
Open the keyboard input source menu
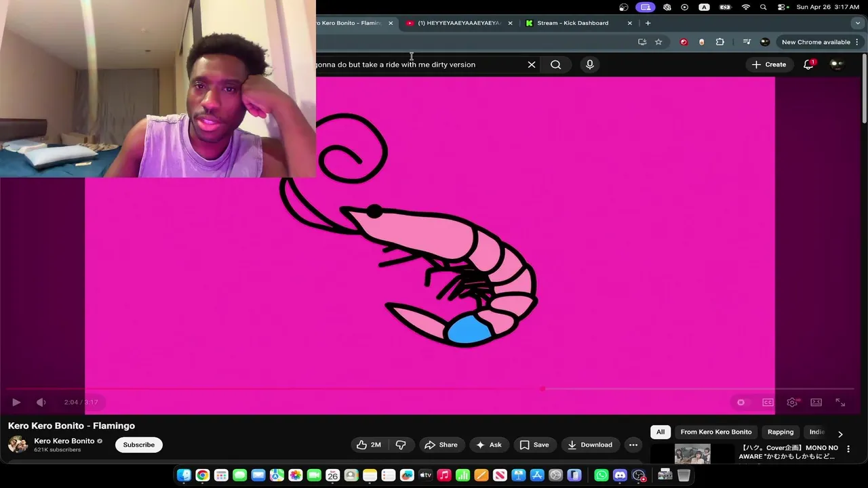704,7
